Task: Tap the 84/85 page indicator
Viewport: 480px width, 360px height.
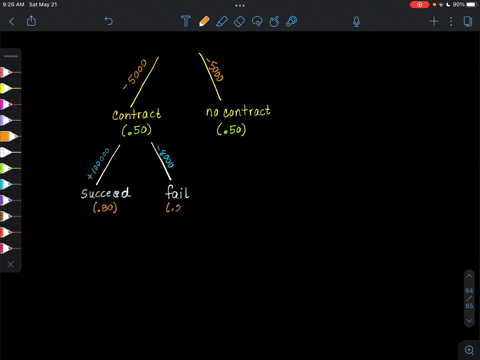Action: click(469, 298)
